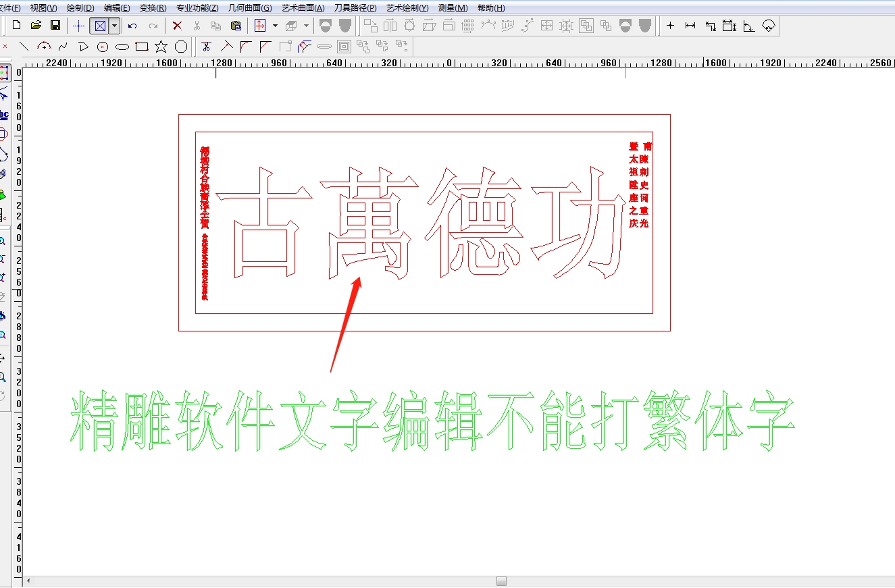Select the fillet corner tool
This screenshot has height=588, width=895.
(x=246, y=47)
